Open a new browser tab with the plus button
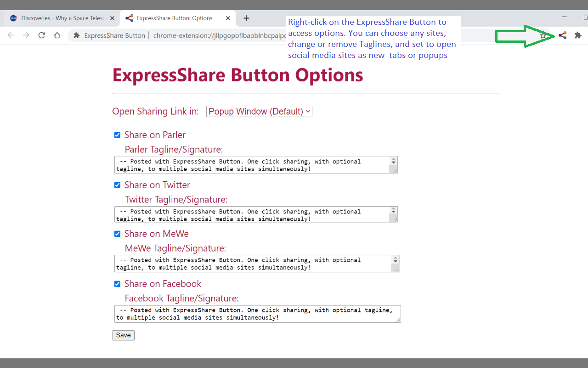588x368 pixels. click(x=246, y=18)
